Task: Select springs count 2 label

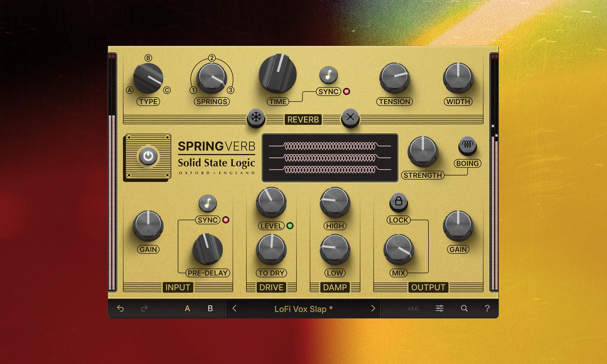Action: (x=212, y=58)
